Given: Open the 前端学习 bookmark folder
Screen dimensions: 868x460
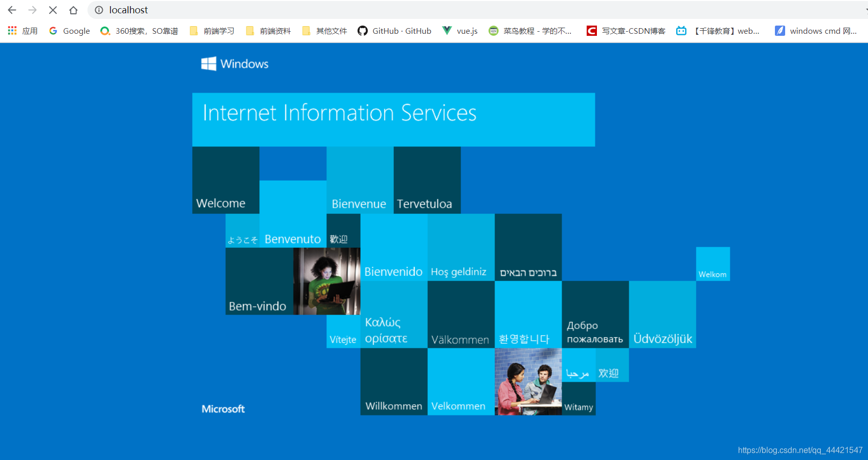Looking at the screenshot, I should click(212, 31).
